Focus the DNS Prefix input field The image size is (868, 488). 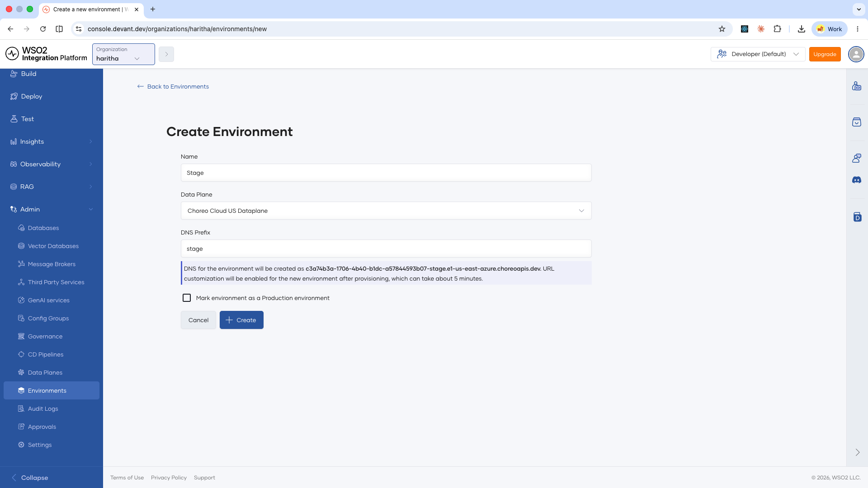click(x=386, y=249)
